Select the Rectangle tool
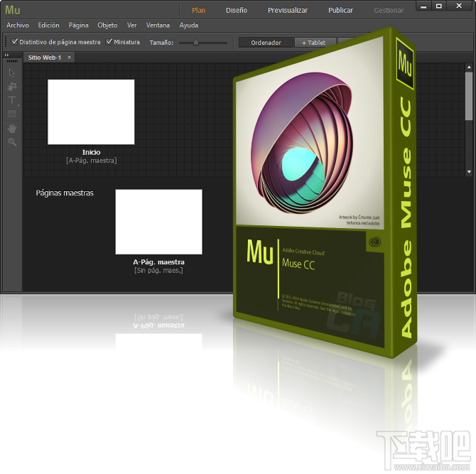Screen dimensions: 476x474 12,114
